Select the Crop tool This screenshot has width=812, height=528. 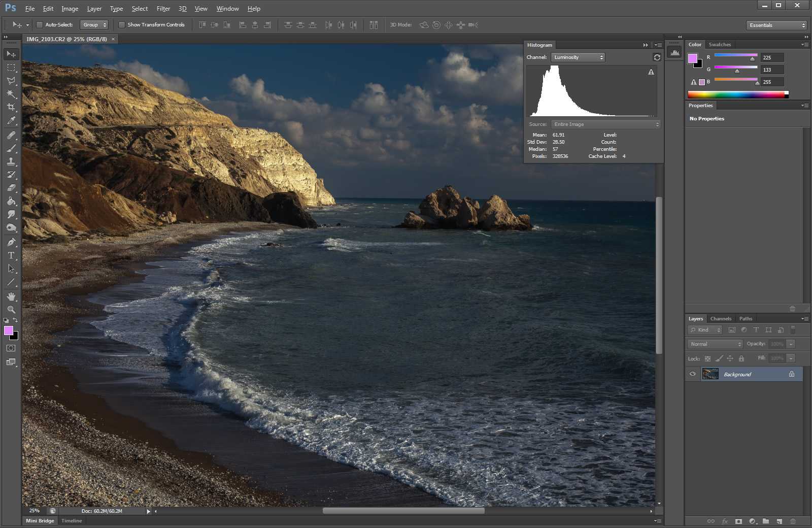tap(11, 107)
